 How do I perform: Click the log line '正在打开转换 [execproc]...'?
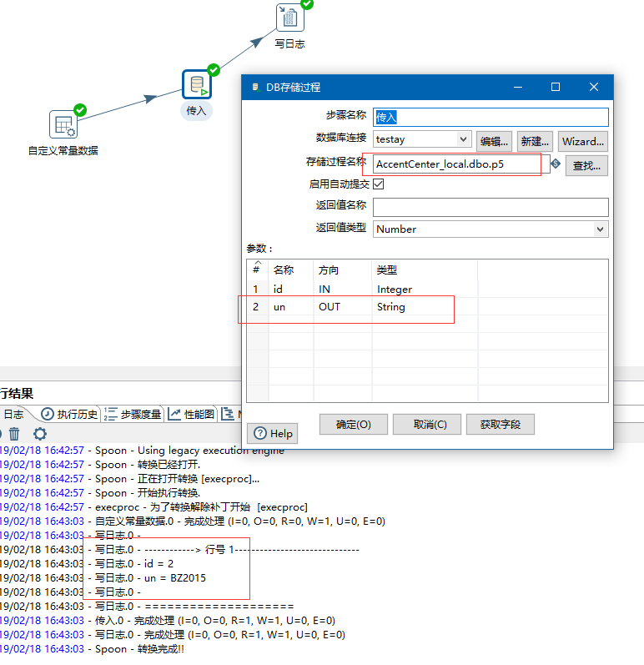(x=199, y=479)
